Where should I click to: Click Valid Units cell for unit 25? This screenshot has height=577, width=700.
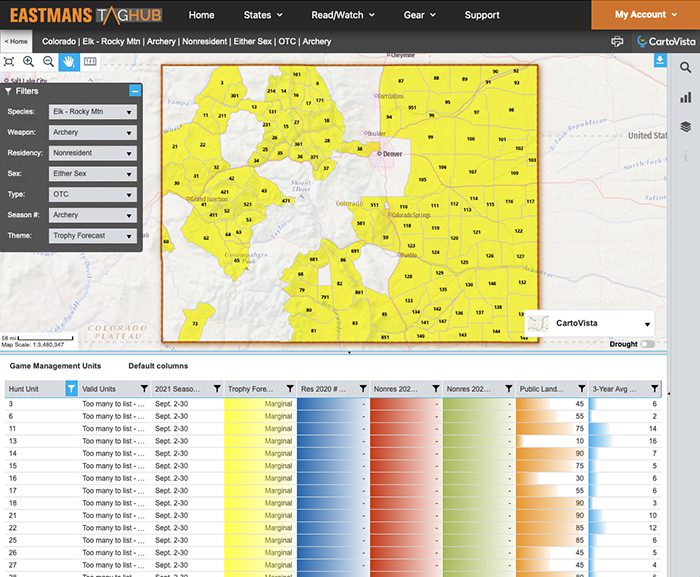(x=113, y=540)
